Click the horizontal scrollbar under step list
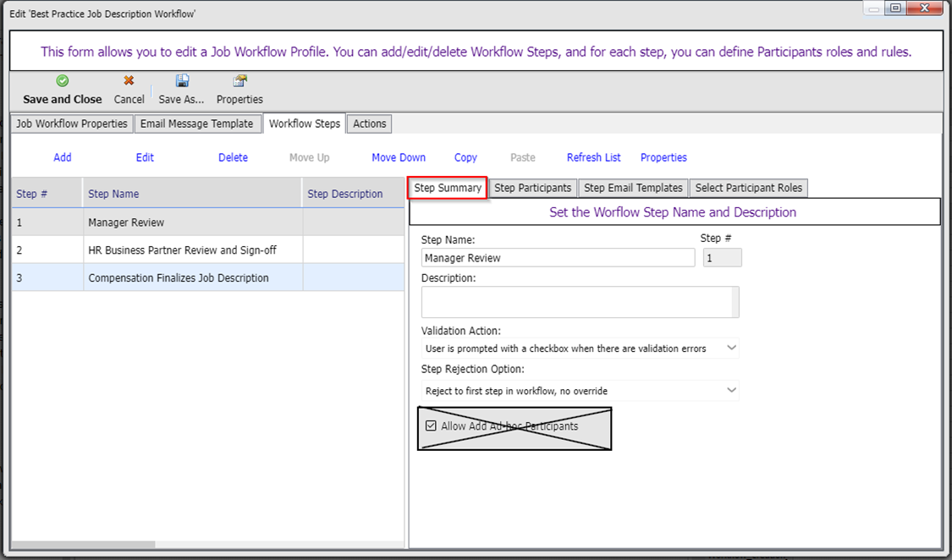The width and height of the screenshot is (952, 560). [x=83, y=545]
